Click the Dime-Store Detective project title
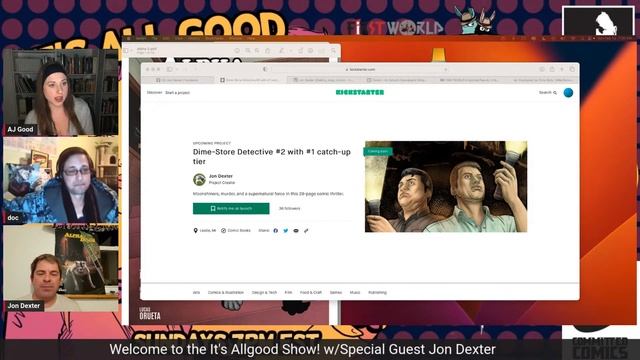 coord(271,157)
